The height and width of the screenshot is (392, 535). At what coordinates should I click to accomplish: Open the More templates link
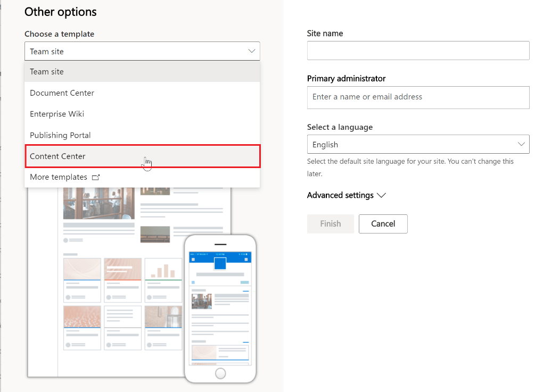[x=59, y=177]
